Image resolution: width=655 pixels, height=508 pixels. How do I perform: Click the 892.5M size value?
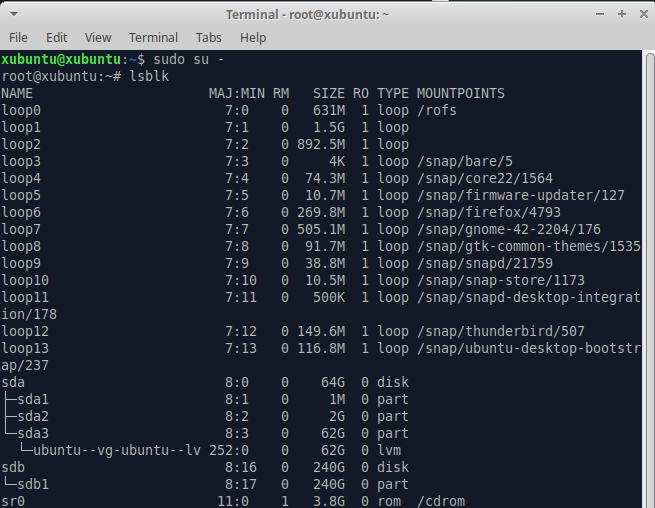tap(321, 144)
